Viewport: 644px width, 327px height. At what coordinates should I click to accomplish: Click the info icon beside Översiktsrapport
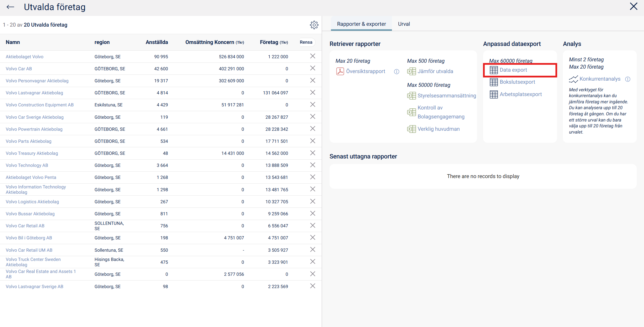(396, 72)
